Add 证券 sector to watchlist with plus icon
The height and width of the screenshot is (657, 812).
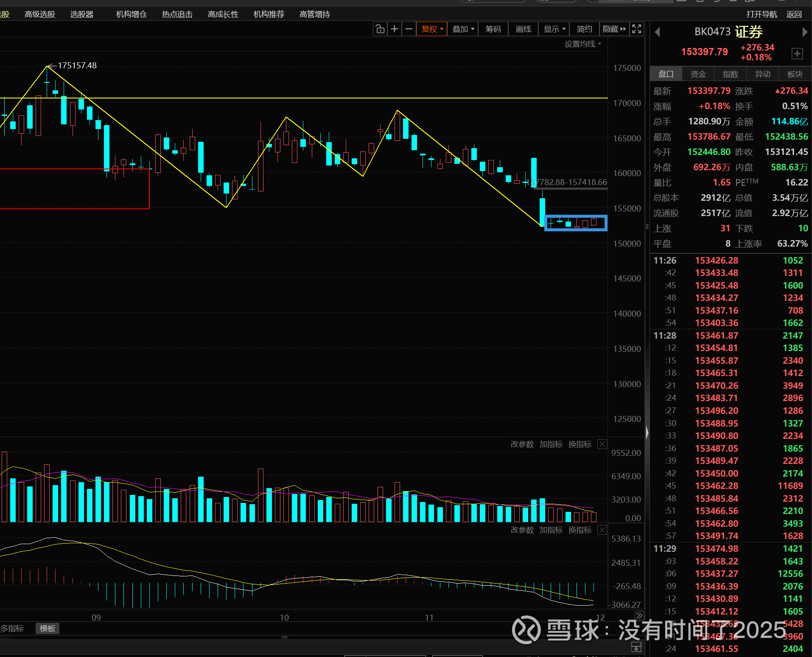pyautogui.click(x=797, y=54)
